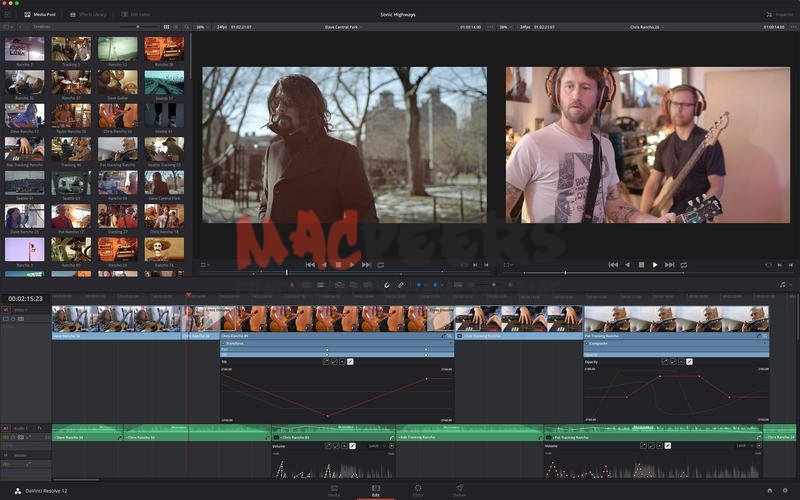Go to the Media page
800x500 pixels.
pos(334,490)
